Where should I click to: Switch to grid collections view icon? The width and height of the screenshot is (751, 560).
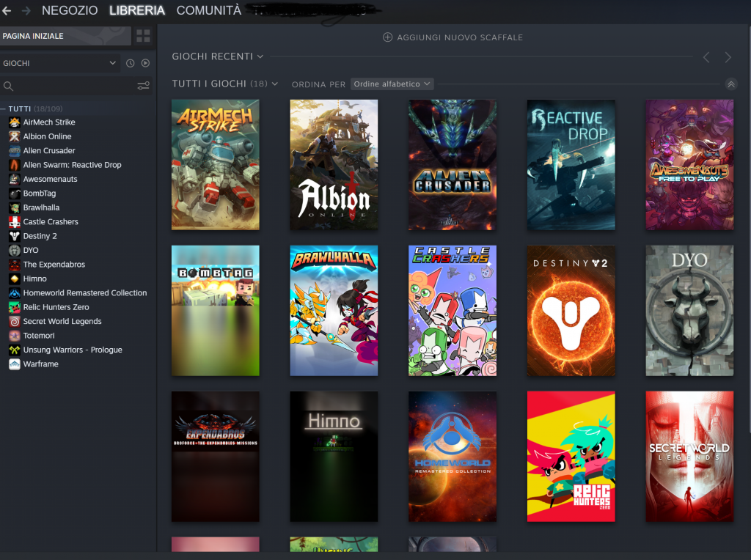[x=143, y=36]
